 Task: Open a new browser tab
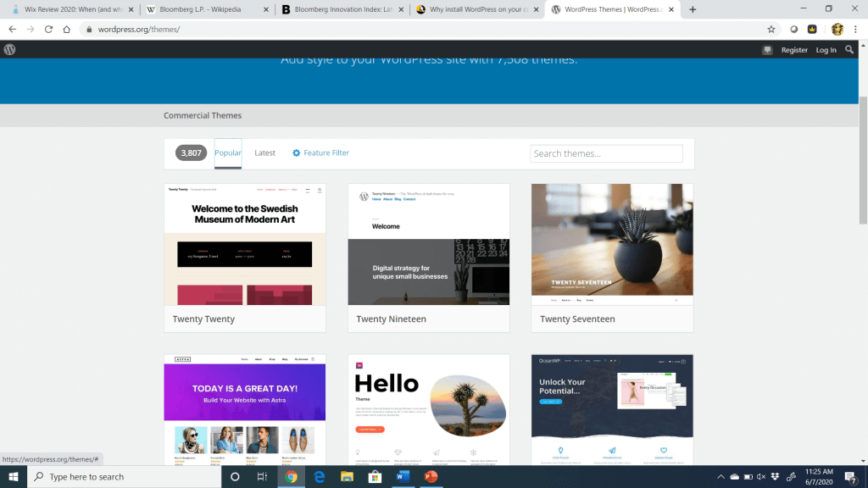693,9
